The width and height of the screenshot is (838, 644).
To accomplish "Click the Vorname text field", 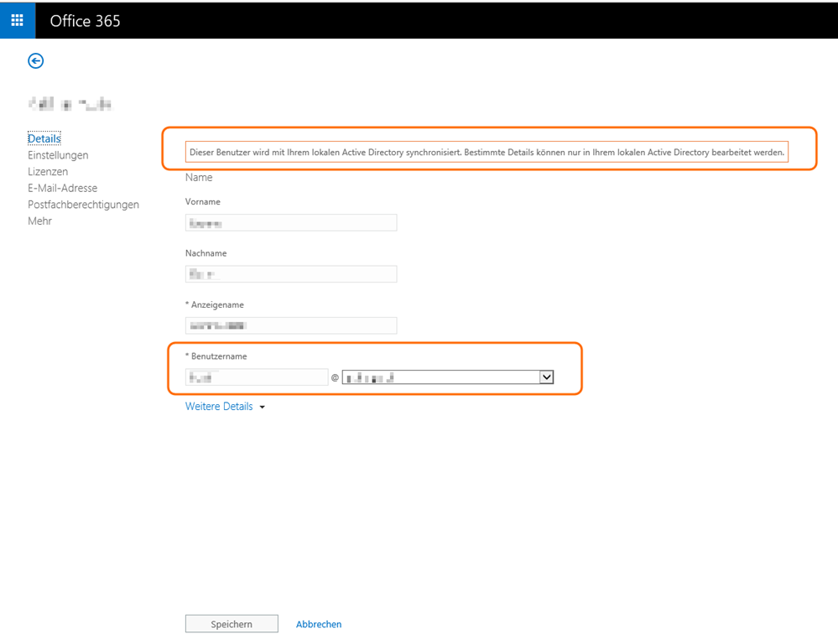I will pyautogui.click(x=290, y=223).
